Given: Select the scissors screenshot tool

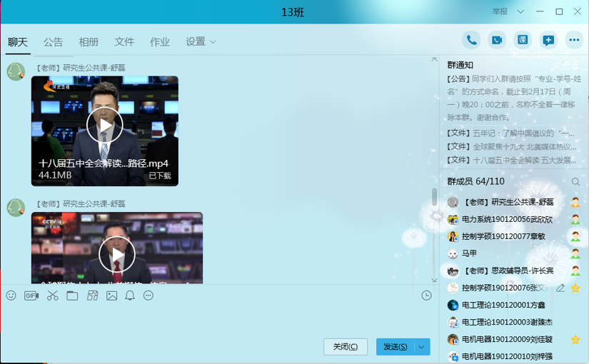Looking at the screenshot, I should point(52,295).
